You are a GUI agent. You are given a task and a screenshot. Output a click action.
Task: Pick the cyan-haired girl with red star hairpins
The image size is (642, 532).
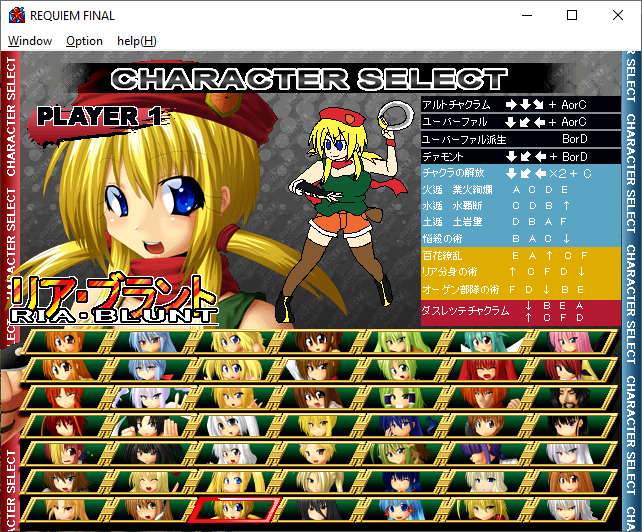[x=403, y=509]
